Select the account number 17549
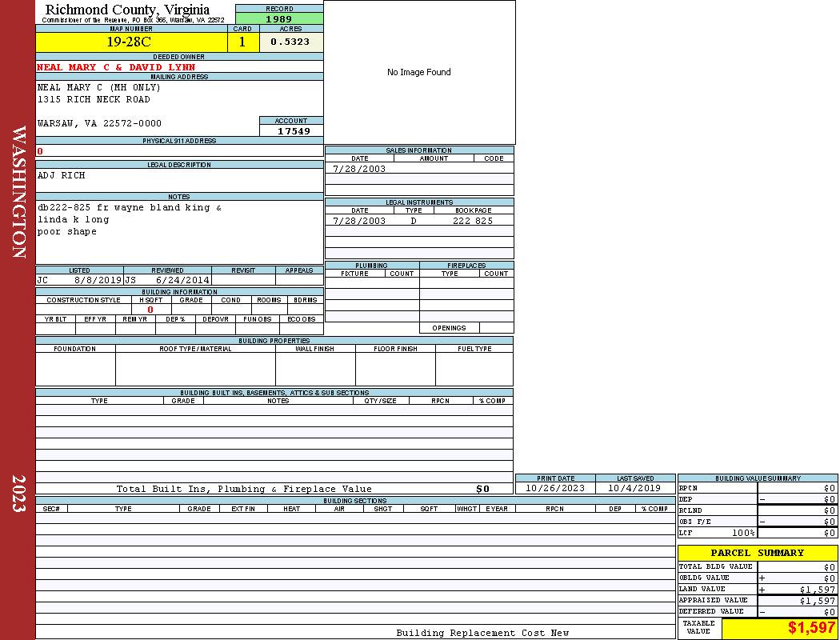The image size is (840, 640). tap(293, 131)
